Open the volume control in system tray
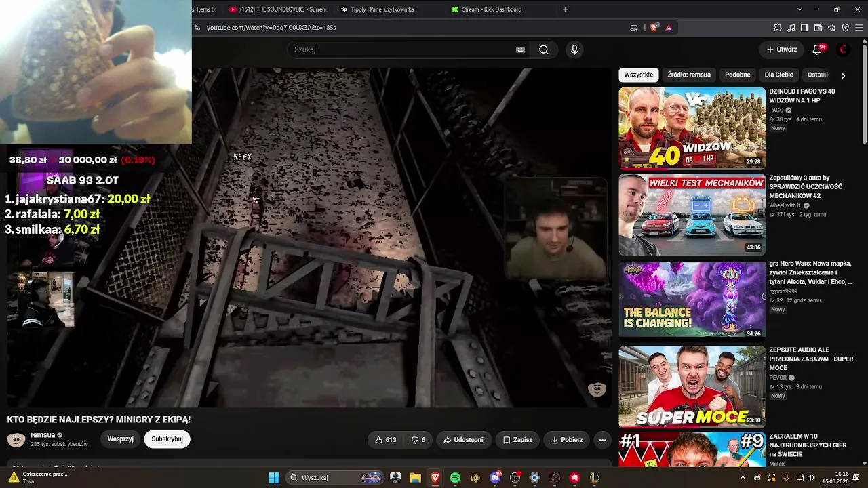 tap(812, 478)
